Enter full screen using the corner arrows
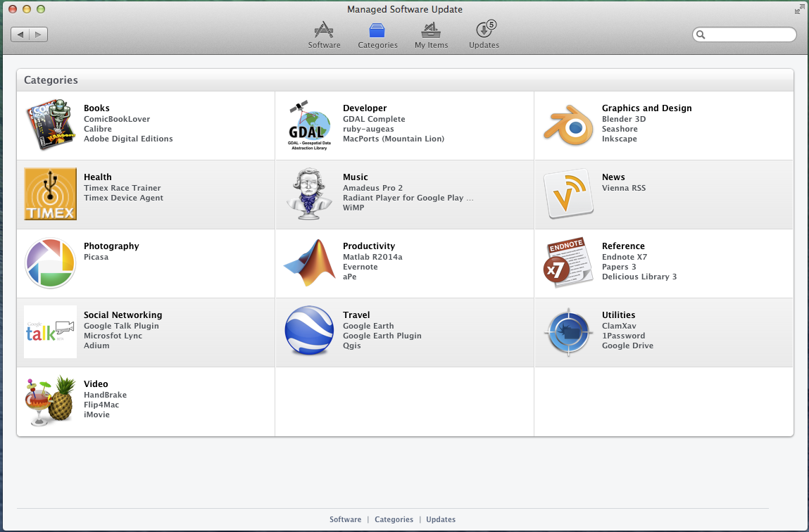The width and height of the screenshot is (809, 532). 799,9
